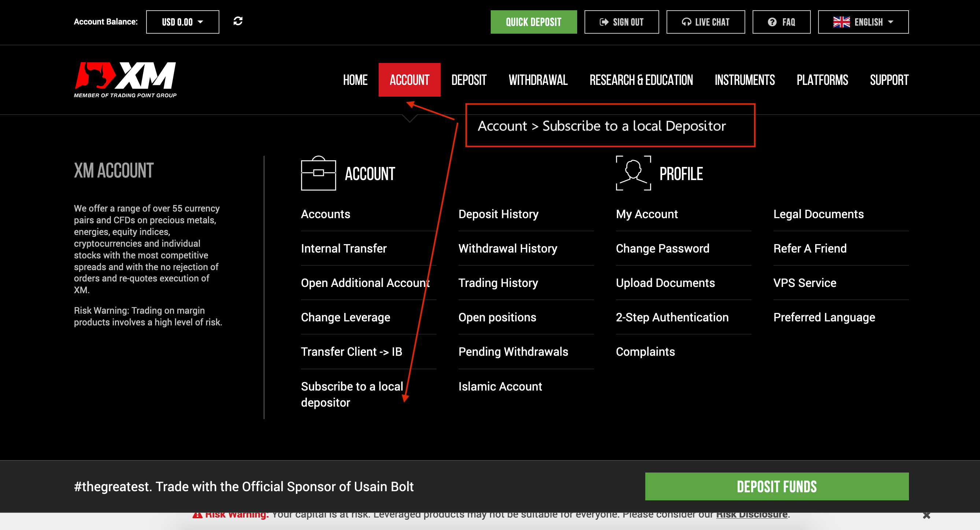Open the Withdrawal menu
This screenshot has height=530, width=980.
point(538,80)
